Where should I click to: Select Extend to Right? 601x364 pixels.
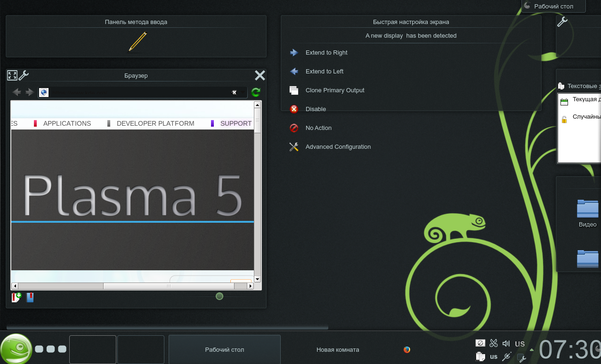326,53
